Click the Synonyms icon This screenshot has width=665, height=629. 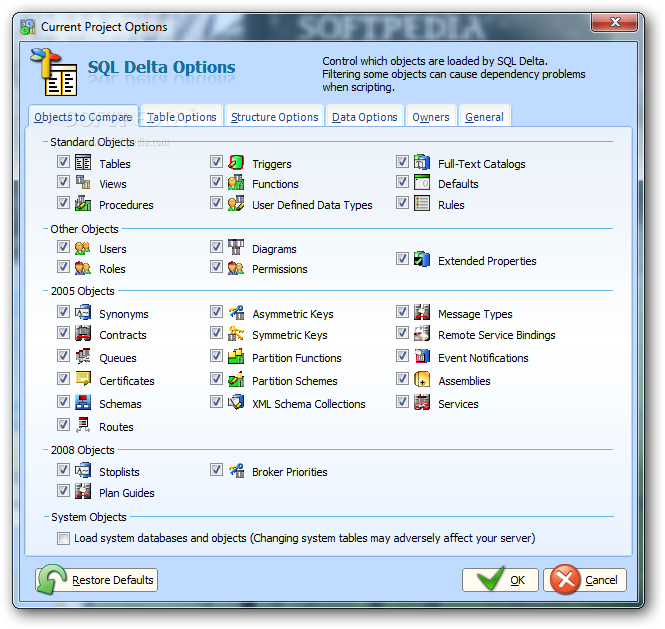(x=83, y=313)
